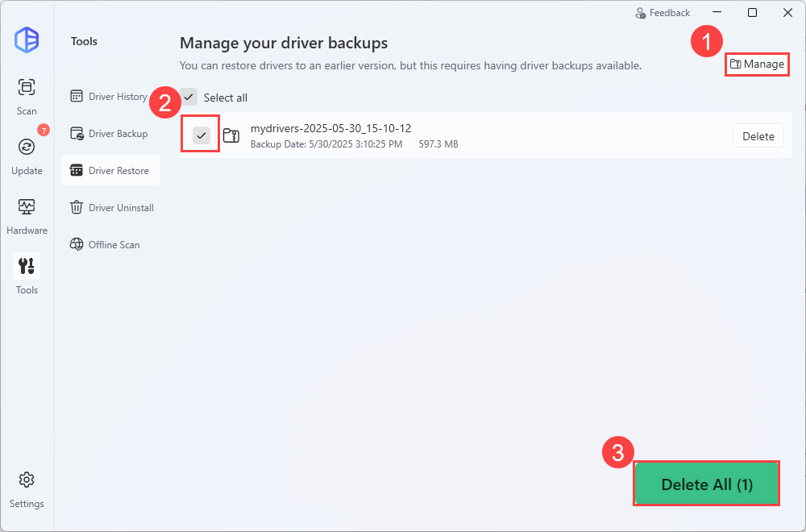This screenshot has height=532, width=806.
Task: Click the Driver Easy logo icon
Action: tap(27, 39)
